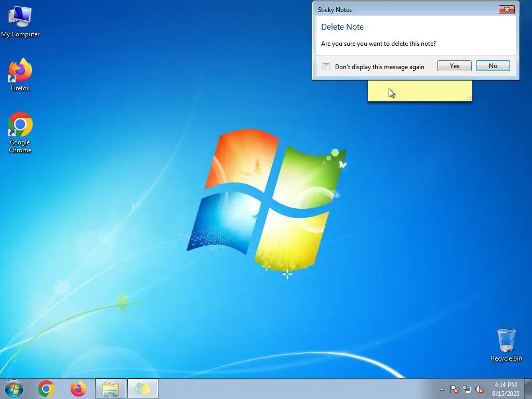The height and width of the screenshot is (399, 532).
Task: Tick "Don't display this message again" checkbox
Action: point(326,67)
